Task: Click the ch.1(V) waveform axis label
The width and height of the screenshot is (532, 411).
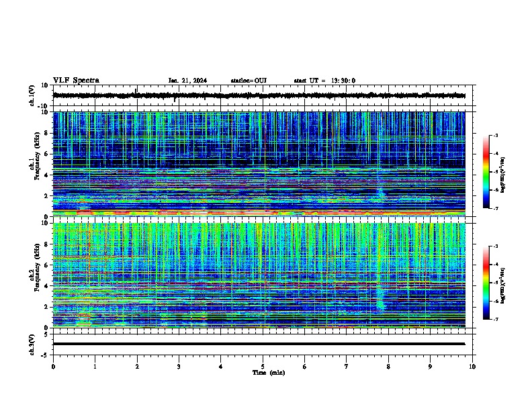Action: click(32, 95)
